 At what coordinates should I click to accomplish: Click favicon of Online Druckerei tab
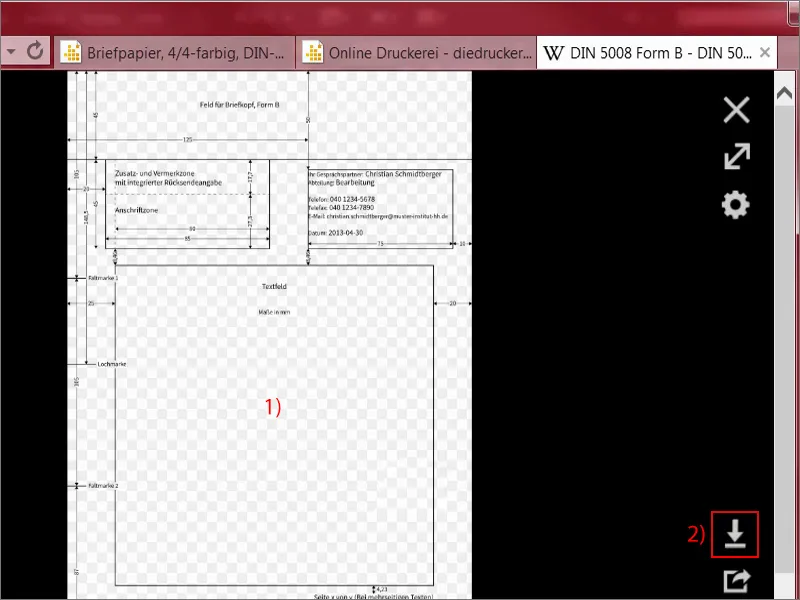[x=313, y=53]
